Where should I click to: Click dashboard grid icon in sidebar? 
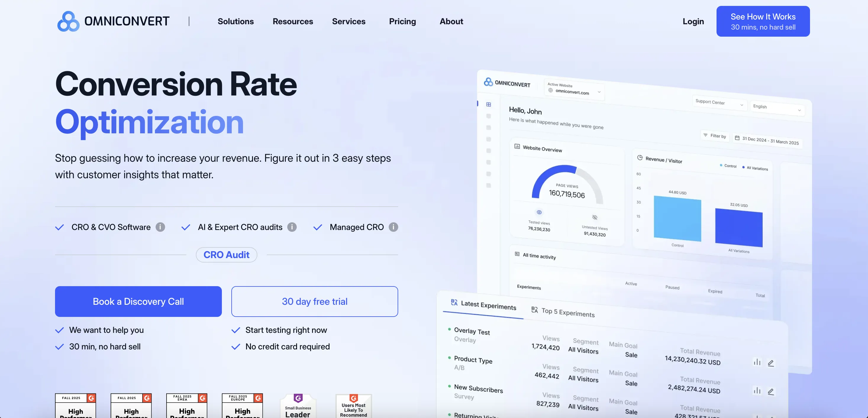[x=489, y=104]
